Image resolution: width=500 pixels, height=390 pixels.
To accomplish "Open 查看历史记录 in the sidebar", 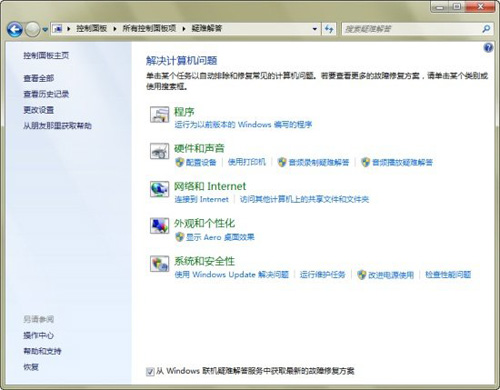I will click(x=46, y=94).
